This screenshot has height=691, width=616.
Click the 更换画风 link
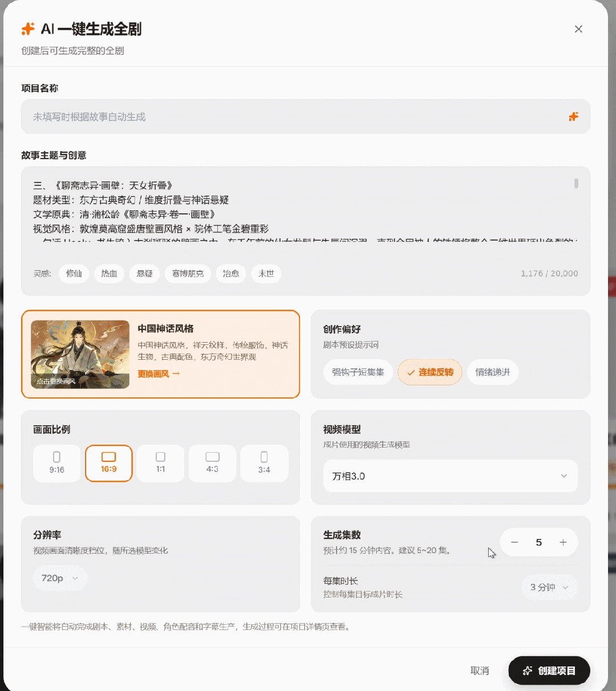pos(159,374)
